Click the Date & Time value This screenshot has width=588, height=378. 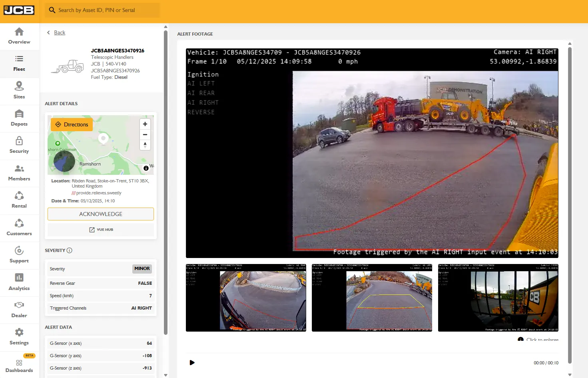point(98,201)
